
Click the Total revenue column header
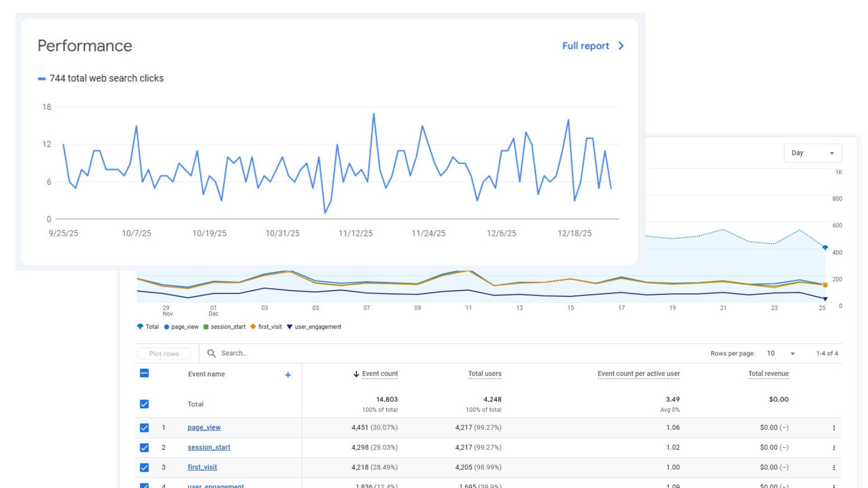pyautogui.click(x=768, y=374)
